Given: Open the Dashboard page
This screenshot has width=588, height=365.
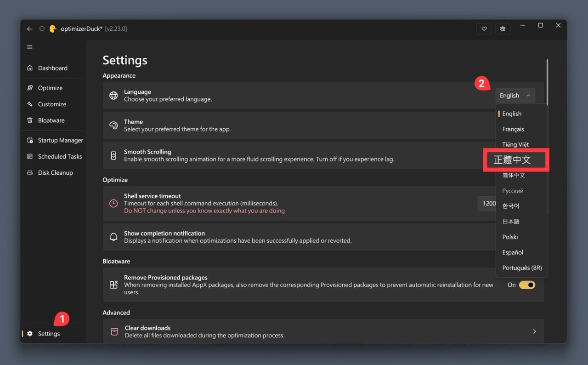Looking at the screenshot, I should click(x=52, y=68).
